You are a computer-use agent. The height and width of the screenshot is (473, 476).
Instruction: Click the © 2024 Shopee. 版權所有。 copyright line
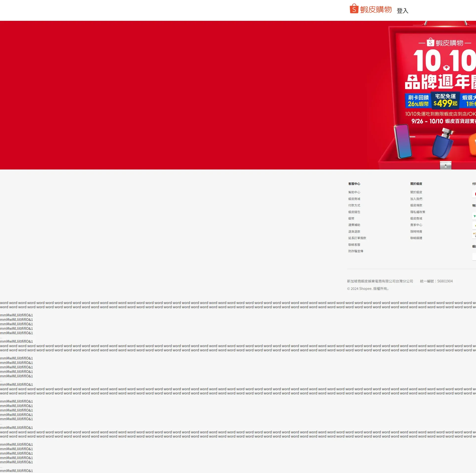point(368,289)
